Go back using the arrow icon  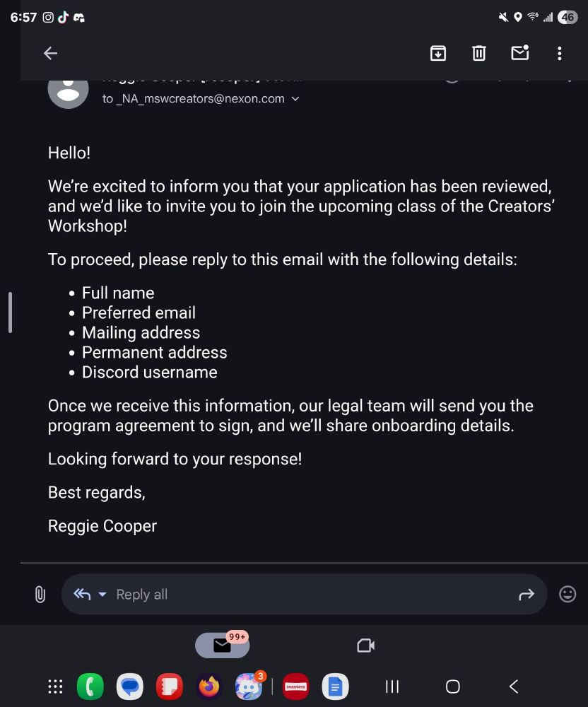[x=50, y=53]
